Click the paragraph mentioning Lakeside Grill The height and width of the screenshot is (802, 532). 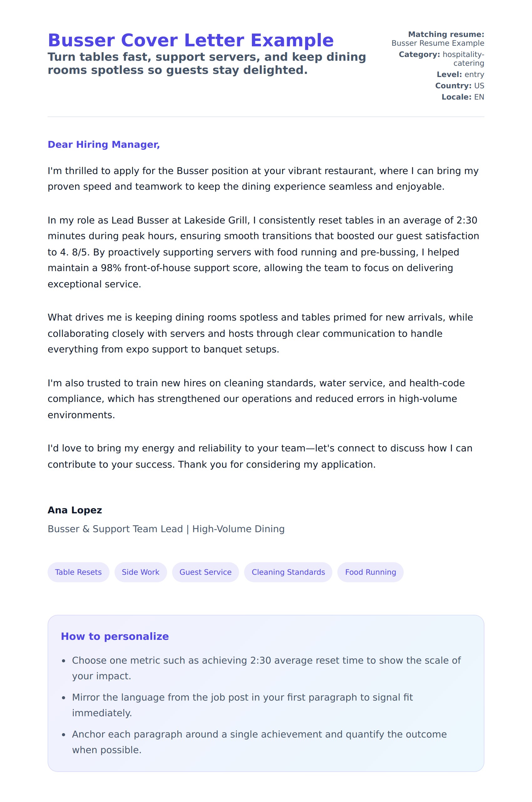263,252
